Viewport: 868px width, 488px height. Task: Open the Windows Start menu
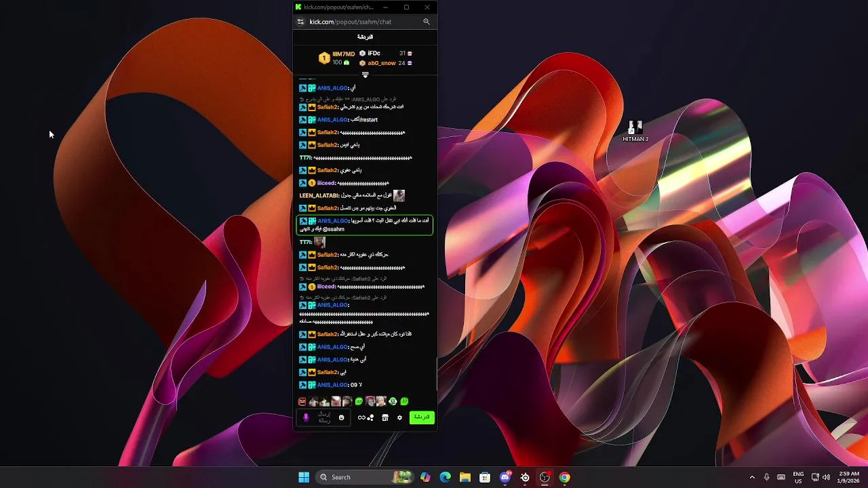[304, 477]
